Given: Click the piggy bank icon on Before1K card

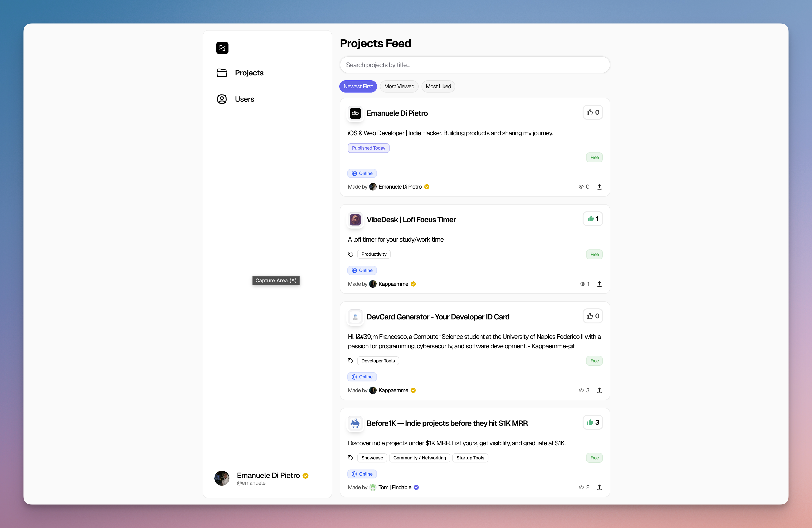Looking at the screenshot, I should tap(355, 423).
